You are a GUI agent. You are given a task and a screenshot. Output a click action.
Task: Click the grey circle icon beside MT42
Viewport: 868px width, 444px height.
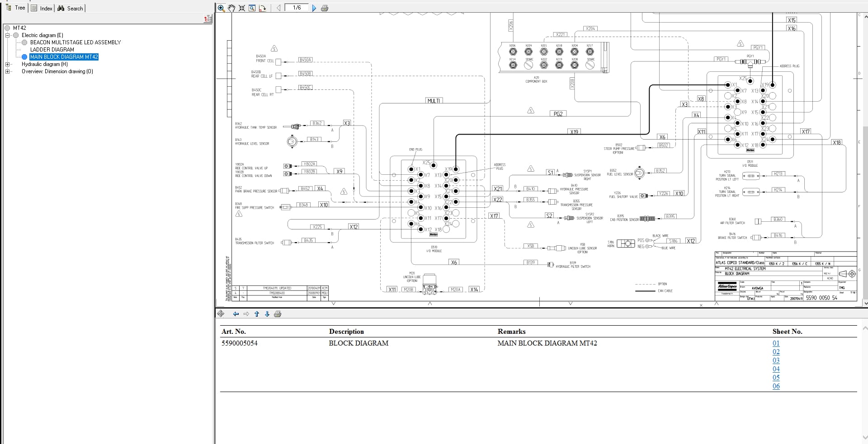[7, 28]
